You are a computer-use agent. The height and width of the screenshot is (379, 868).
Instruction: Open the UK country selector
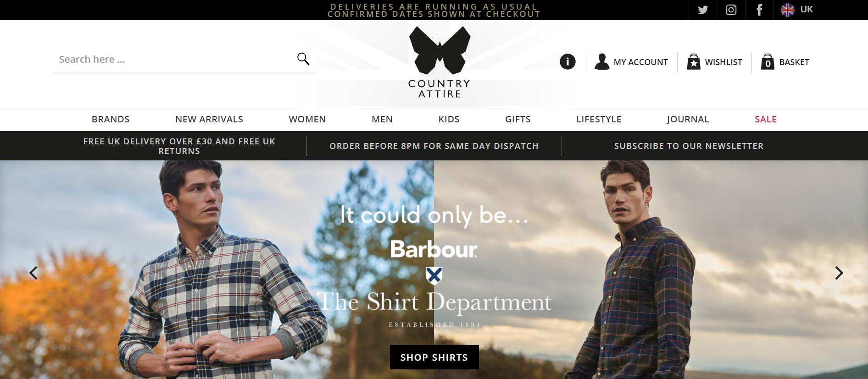coord(797,10)
